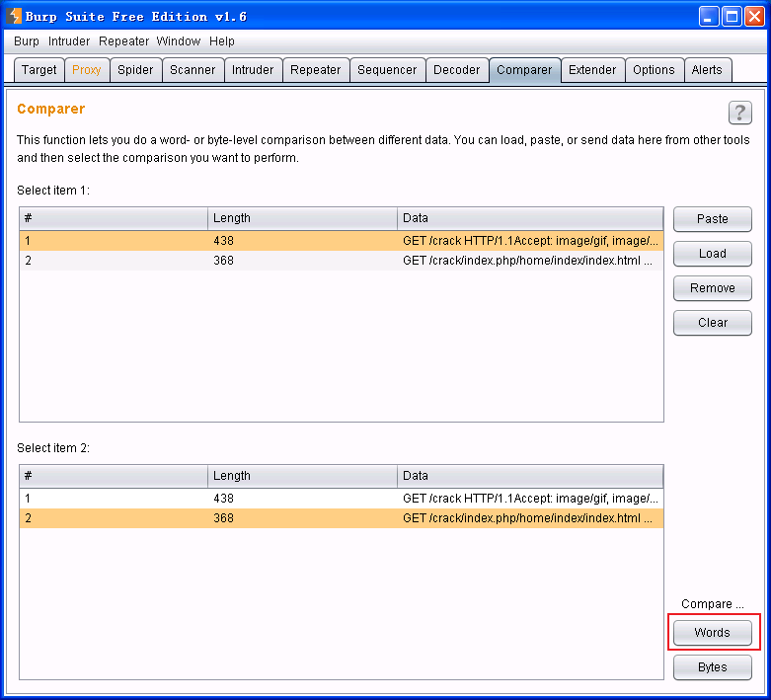The height and width of the screenshot is (700, 771).
Task: Click the Burp Suite logo in title bar
Action: [x=14, y=16]
